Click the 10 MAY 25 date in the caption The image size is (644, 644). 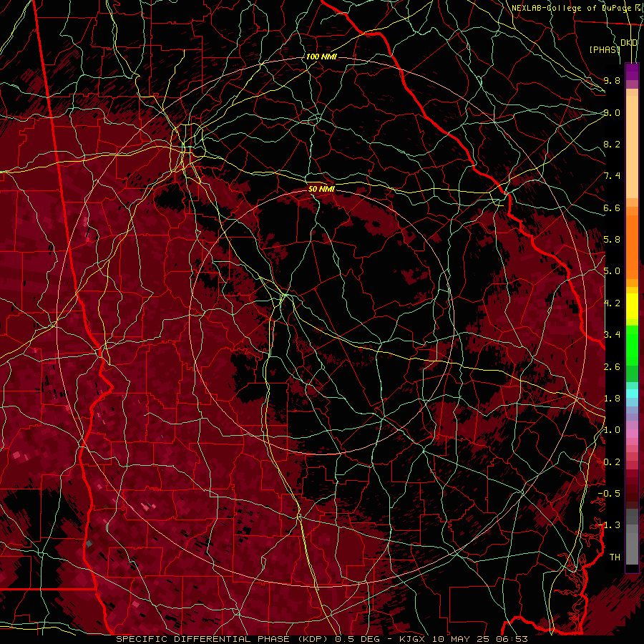[x=462, y=639]
